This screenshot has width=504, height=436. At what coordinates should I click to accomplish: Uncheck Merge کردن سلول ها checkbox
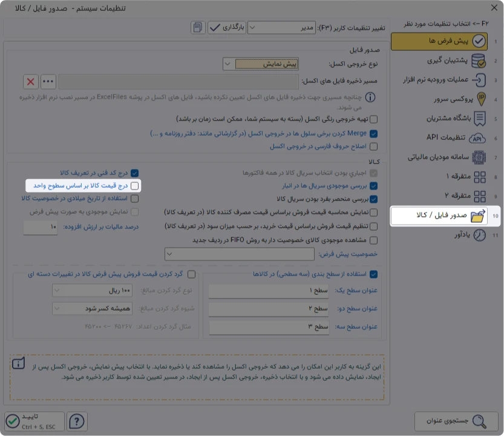pyautogui.click(x=373, y=133)
